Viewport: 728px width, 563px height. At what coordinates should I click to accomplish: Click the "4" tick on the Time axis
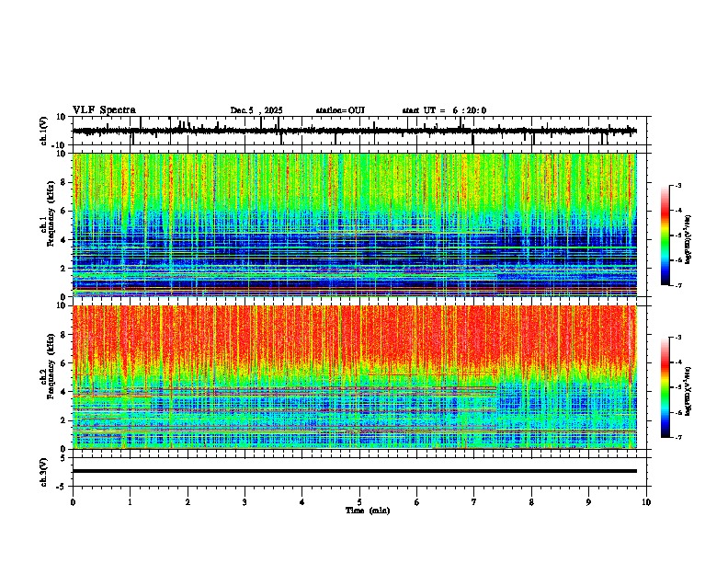pyautogui.click(x=302, y=502)
